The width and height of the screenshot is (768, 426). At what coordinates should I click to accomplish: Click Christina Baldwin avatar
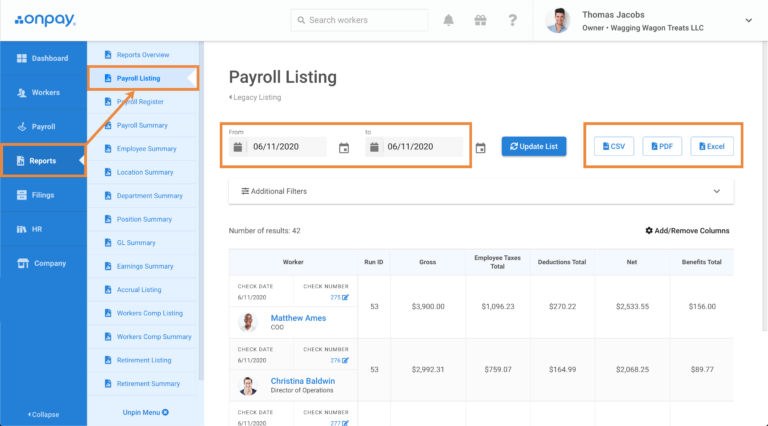(x=248, y=385)
